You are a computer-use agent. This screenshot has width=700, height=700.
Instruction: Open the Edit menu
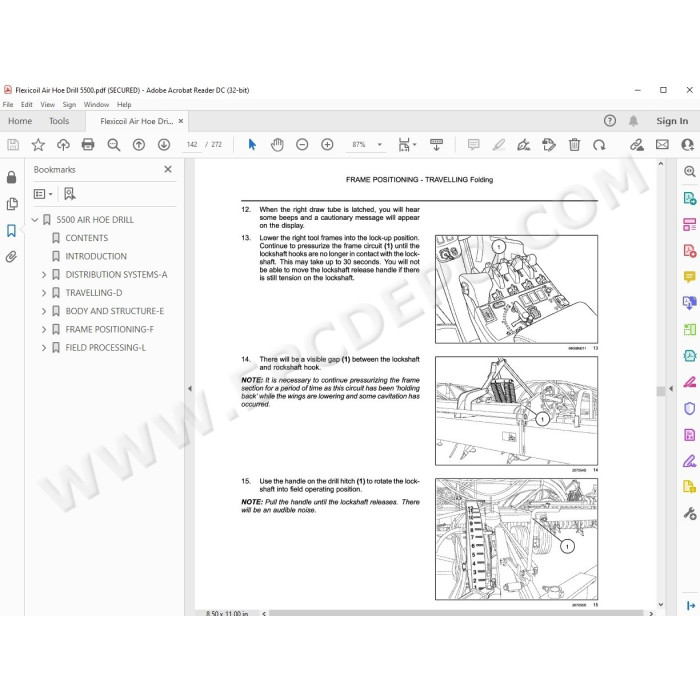(27, 104)
